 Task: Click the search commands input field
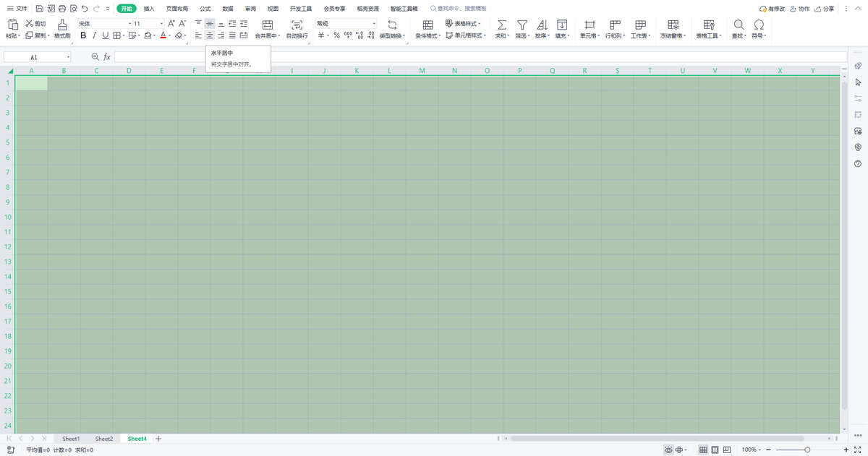click(458, 9)
